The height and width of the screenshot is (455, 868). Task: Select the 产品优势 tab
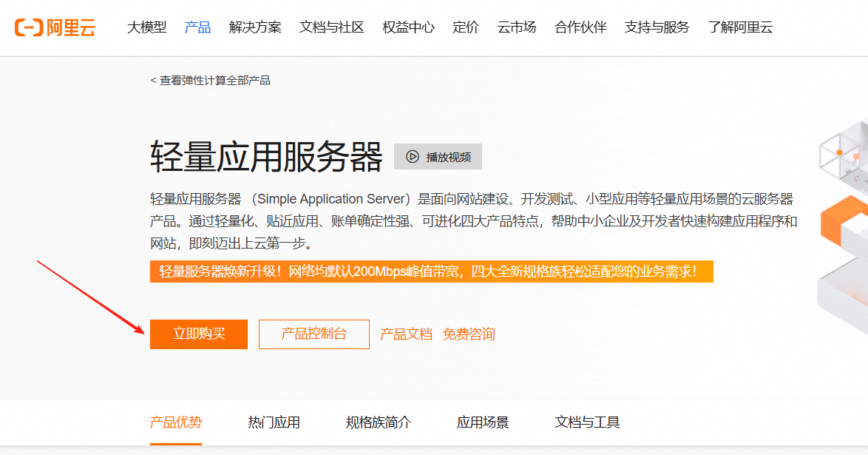click(x=176, y=423)
